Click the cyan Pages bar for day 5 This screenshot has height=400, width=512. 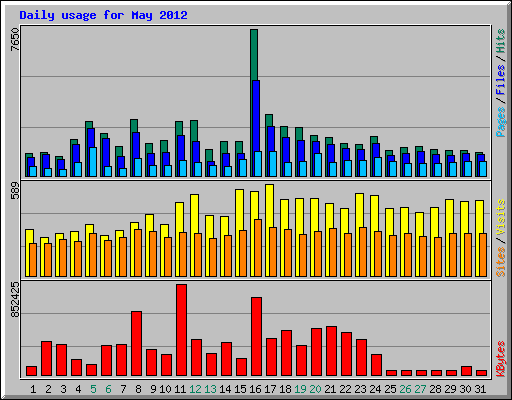93,162
